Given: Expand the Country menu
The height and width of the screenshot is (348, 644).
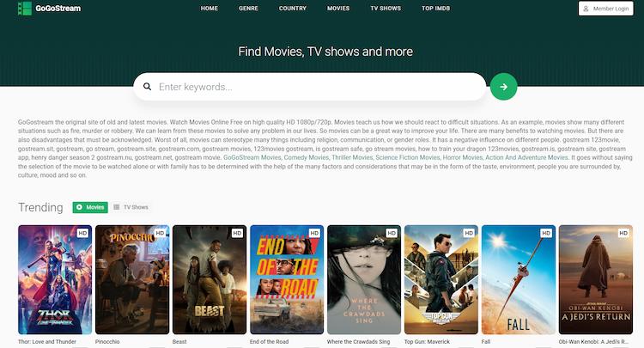Looking at the screenshot, I should (293, 9).
